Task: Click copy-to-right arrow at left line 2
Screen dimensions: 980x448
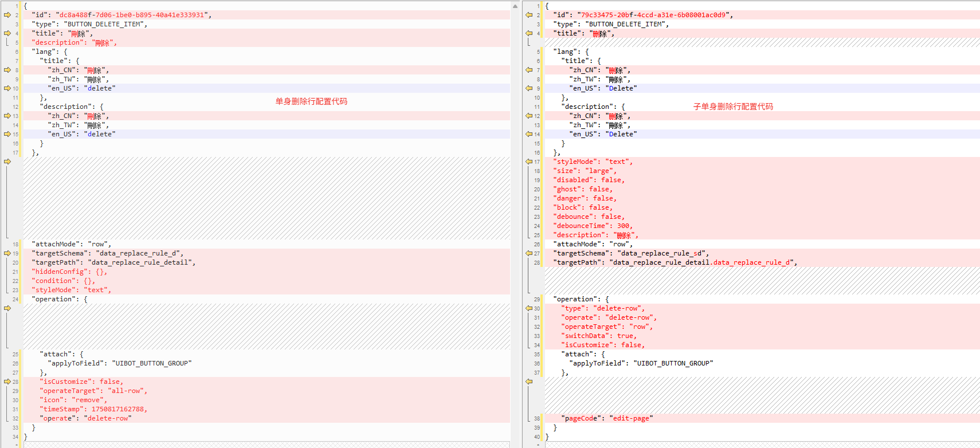Action: pyautogui.click(x=7, y=15)
